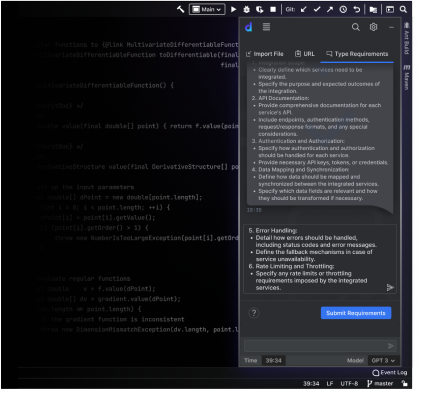Open the Event Log
The width and height of the screenshot is (422, 394).
[x=390, y=373]
